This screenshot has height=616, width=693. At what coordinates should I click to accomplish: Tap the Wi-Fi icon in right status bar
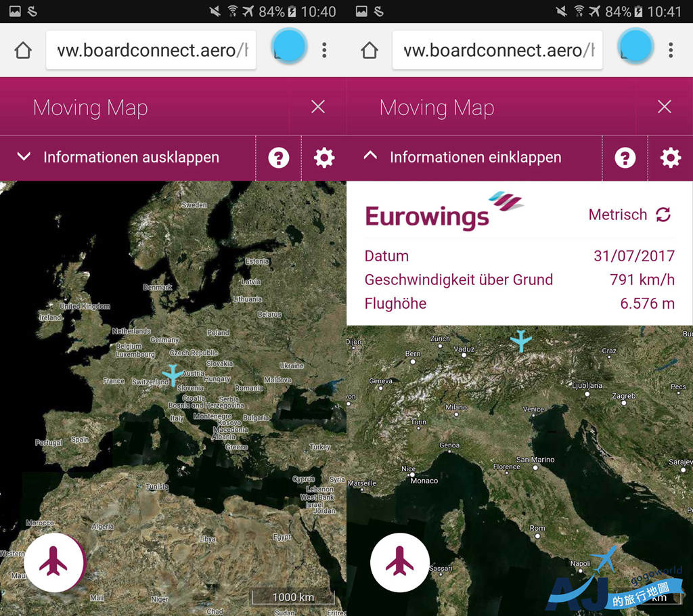(x=578, y=11)
